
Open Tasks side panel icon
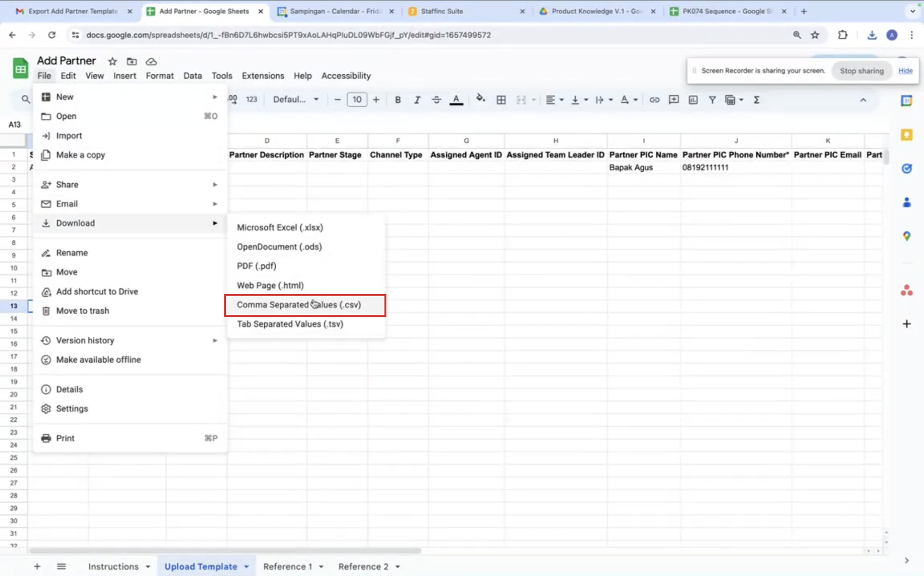[x=906, y=169]
